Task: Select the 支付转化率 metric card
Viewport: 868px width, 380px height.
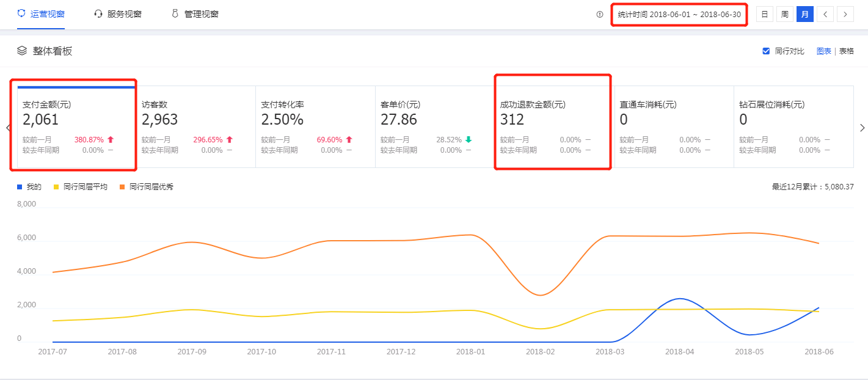Action: pyautogui.click(x=315, y=126)
